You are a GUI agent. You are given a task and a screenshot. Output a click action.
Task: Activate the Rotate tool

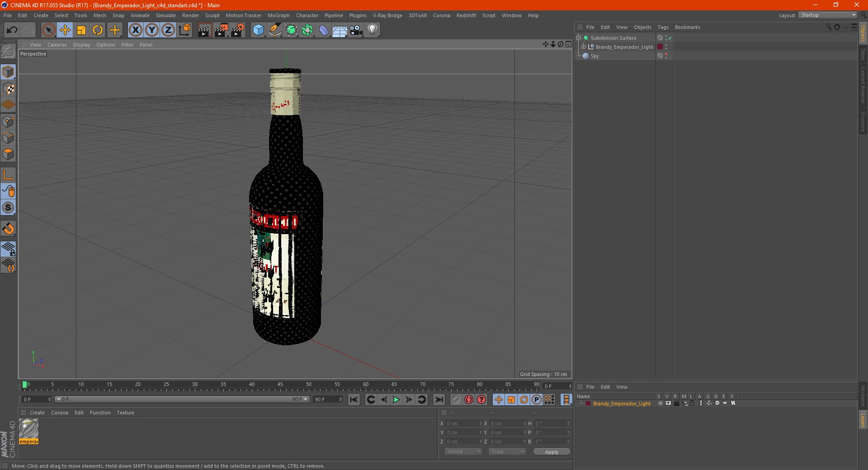98,30
